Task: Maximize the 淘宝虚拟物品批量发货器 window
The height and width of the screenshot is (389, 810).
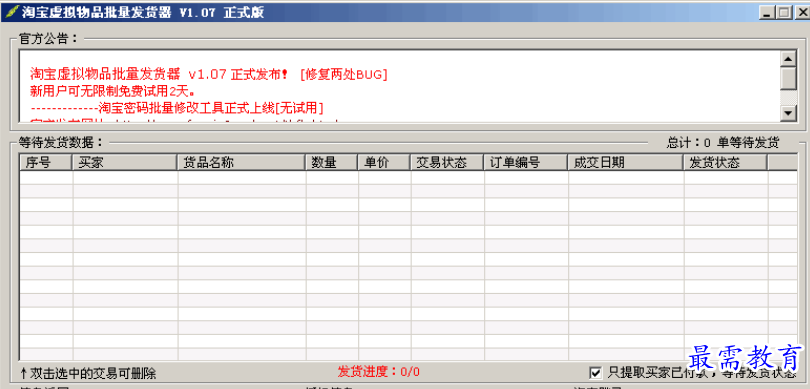Action: point(784,12)
